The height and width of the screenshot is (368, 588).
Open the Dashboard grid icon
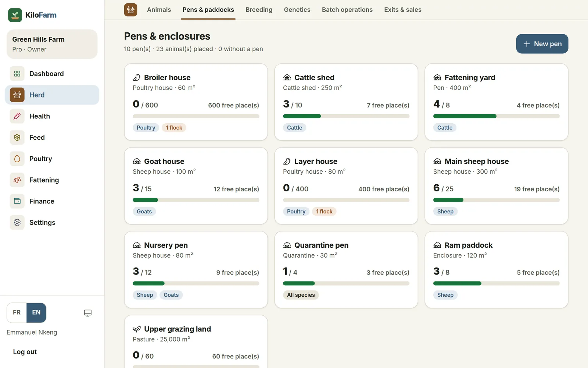pos(17,74)
